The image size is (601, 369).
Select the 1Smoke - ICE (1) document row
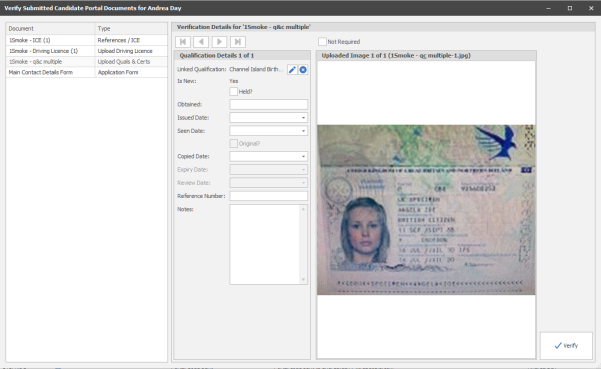click(x=87, y=40)
